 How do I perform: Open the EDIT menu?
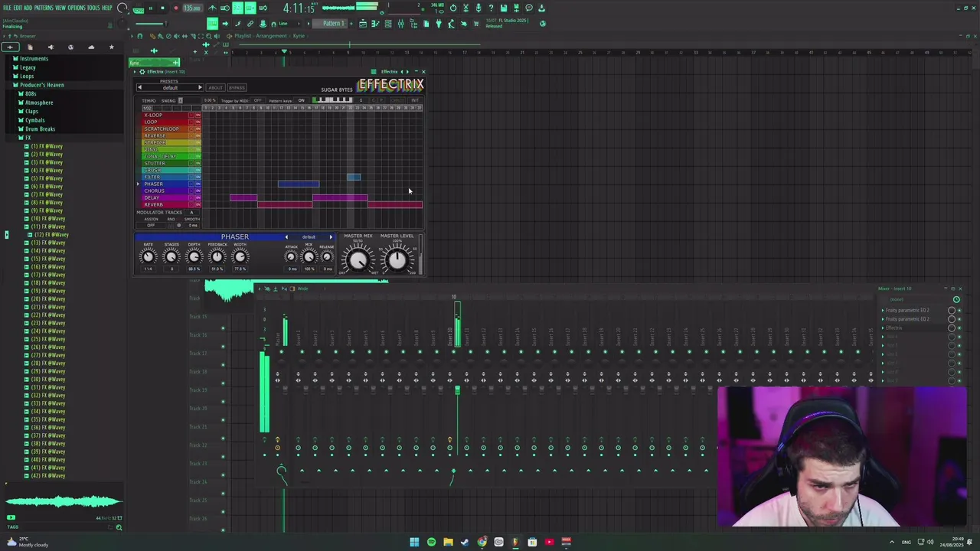coord(18,8)
